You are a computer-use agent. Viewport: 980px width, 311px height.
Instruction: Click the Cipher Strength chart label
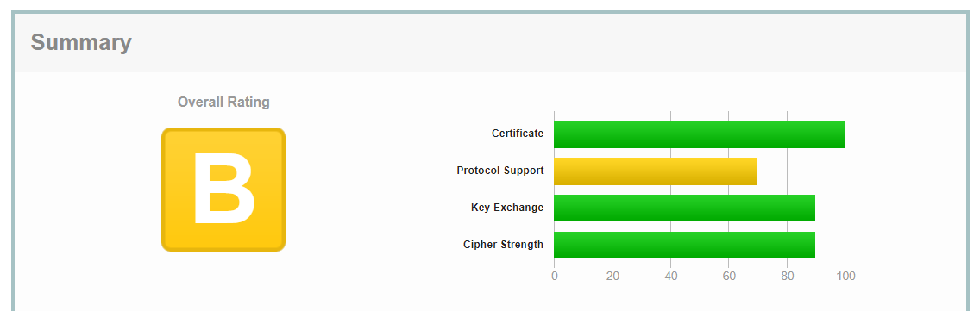point(503,244)
